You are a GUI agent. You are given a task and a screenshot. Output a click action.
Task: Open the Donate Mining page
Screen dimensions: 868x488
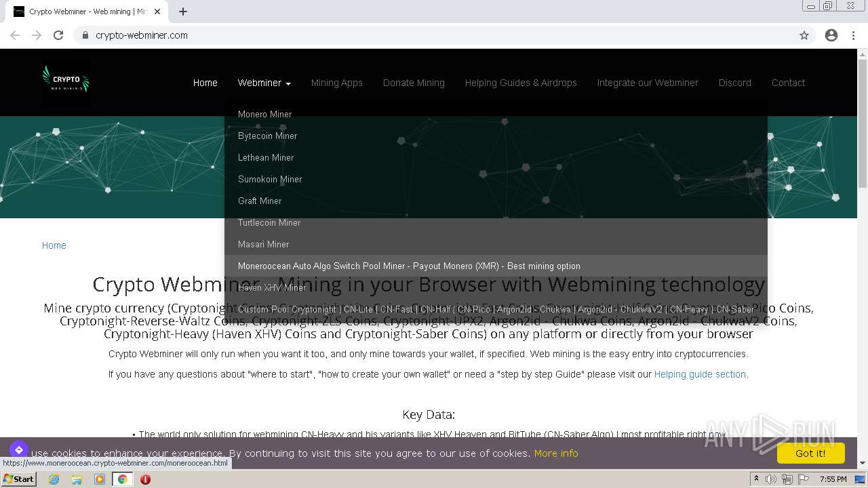click(414, 83)
